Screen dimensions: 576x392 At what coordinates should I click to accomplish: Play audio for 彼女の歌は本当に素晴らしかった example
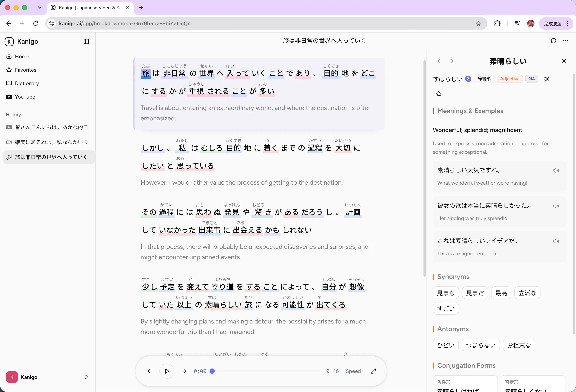(556, 206)
